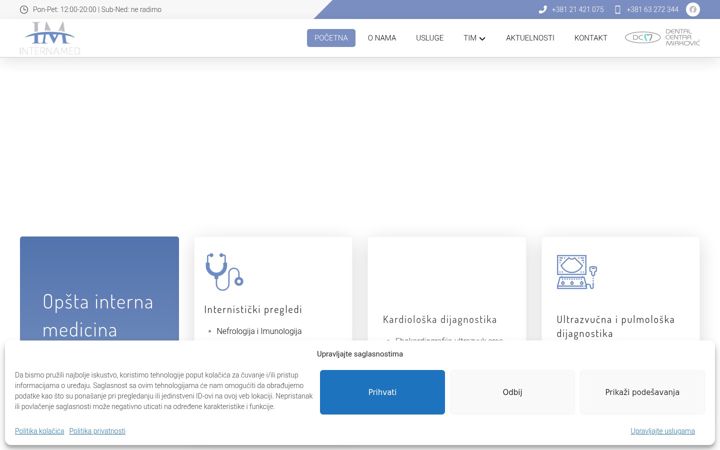Click the mobile phone icon

[617, 9]
